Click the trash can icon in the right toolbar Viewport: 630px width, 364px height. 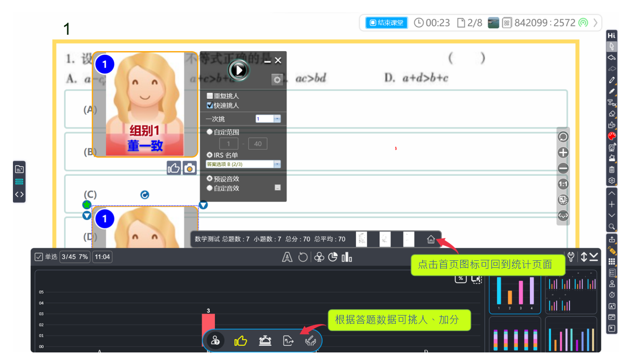point(612,170)
